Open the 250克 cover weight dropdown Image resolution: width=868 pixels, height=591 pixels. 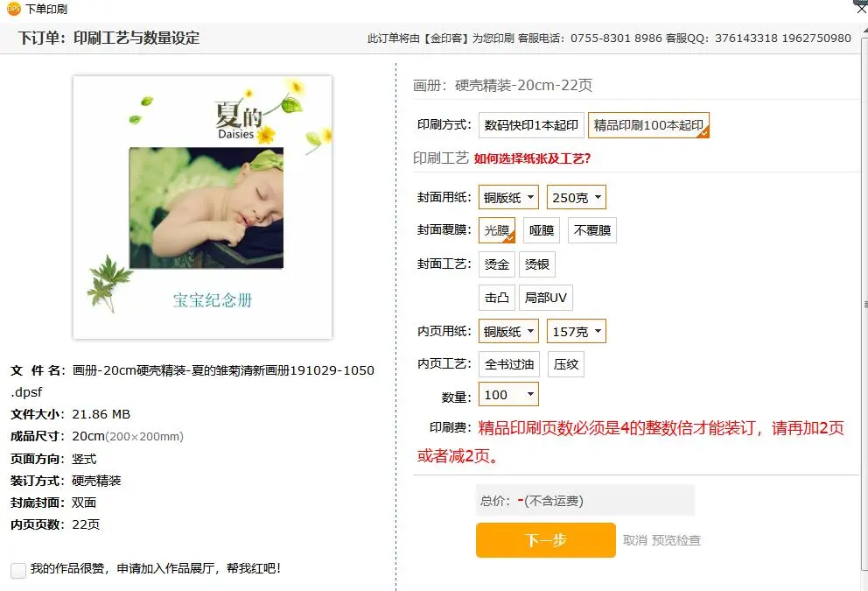click(577, 197)
